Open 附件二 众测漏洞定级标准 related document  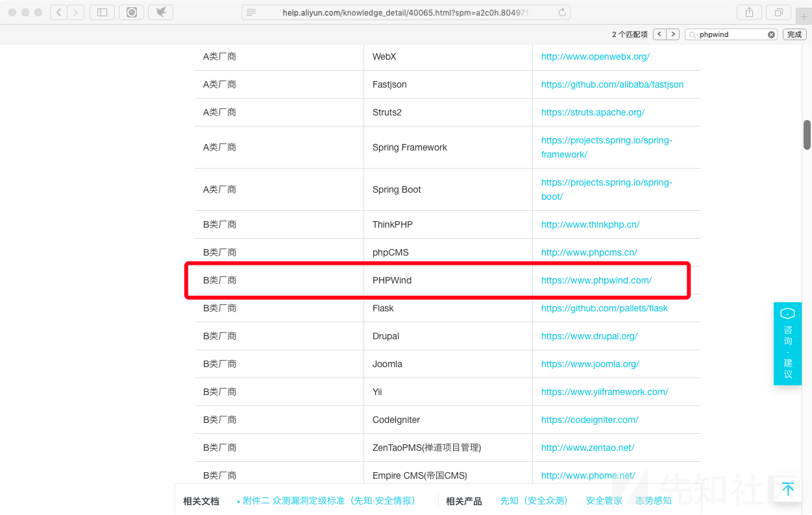click(328, 501)
